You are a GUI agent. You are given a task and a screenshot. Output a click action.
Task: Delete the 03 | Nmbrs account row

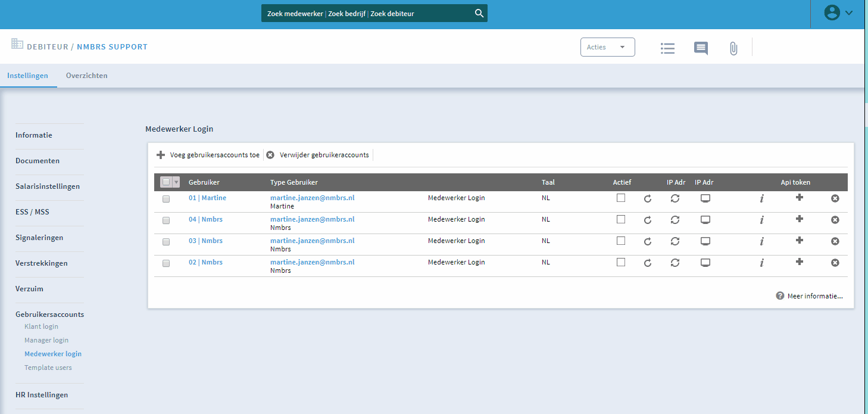(x=835, y=241)
